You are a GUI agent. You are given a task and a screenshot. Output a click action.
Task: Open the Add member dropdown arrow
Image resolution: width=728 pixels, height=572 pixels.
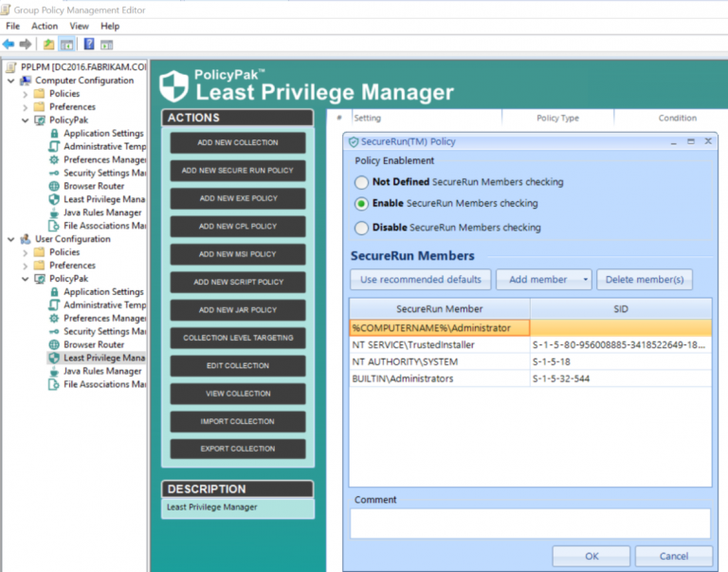coord(585,280)
